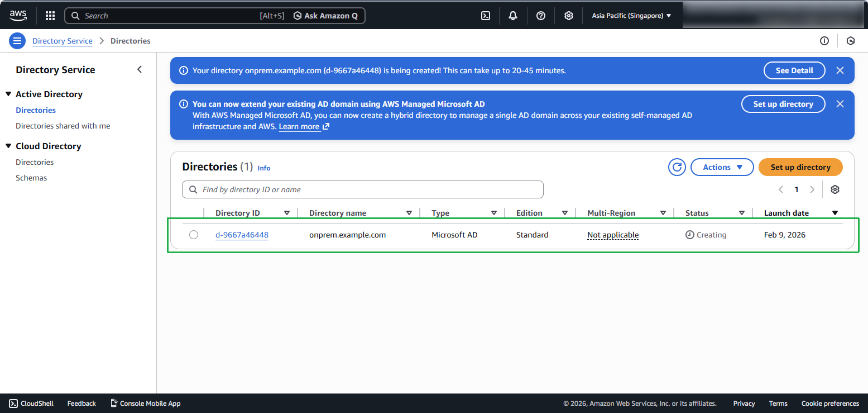Open the Asia Pacific (Singapore) region selector
Viewport: 868px width, 413px height.
[631, 16]
